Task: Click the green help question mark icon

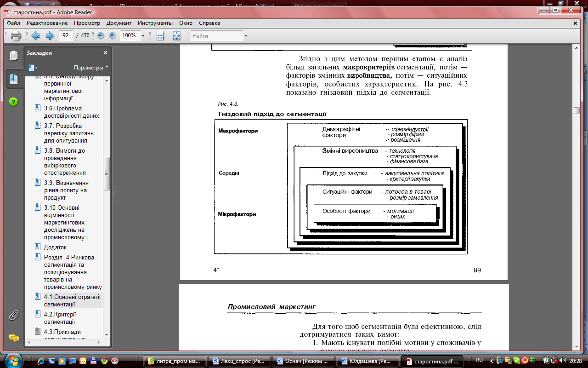Action: pyautogui.click(x=13, y=102)
